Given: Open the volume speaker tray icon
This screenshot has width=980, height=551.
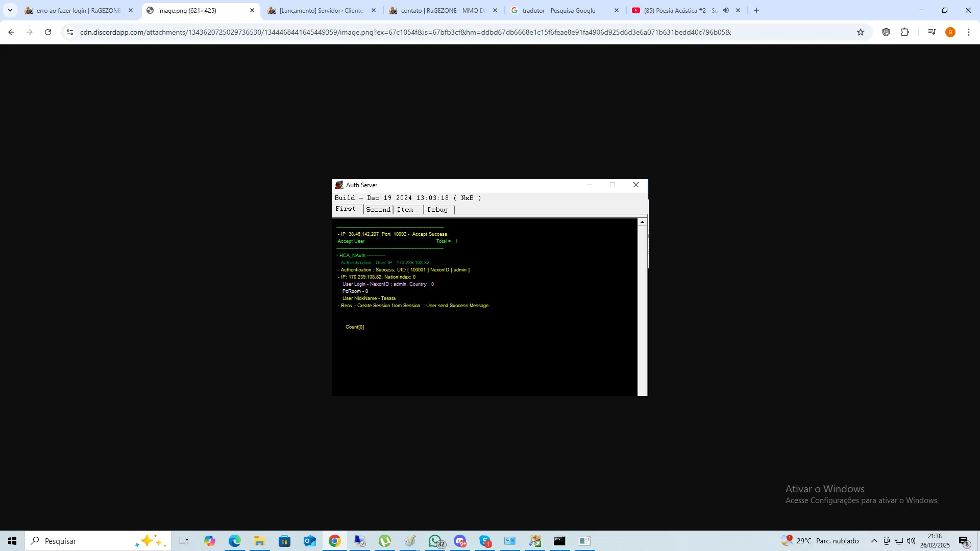Looking at the screenshot, I should (x=911, y=541).
